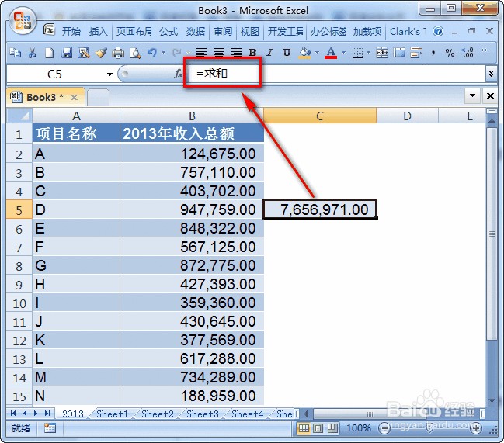Expand more toolbar options chevron
The width and height of the screenshot is (504, 443).
(485, 50)
